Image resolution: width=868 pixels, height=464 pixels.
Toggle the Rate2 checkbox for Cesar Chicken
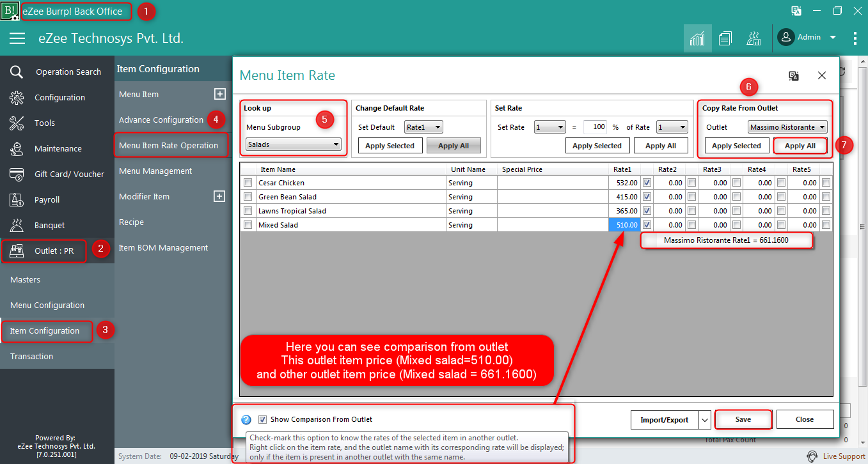[x=691, y=183]
